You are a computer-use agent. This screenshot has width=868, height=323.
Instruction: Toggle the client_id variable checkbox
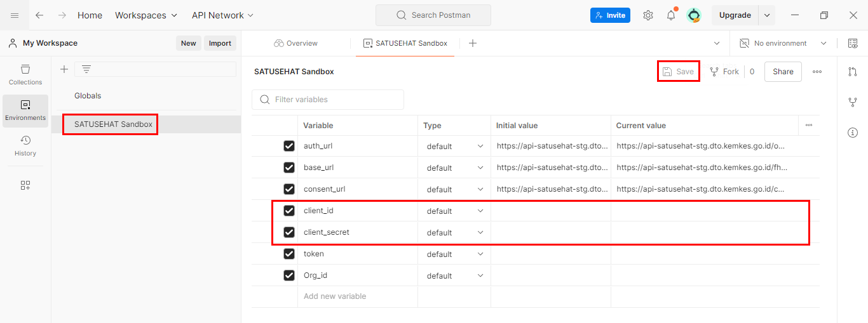[x=289, y=211]
